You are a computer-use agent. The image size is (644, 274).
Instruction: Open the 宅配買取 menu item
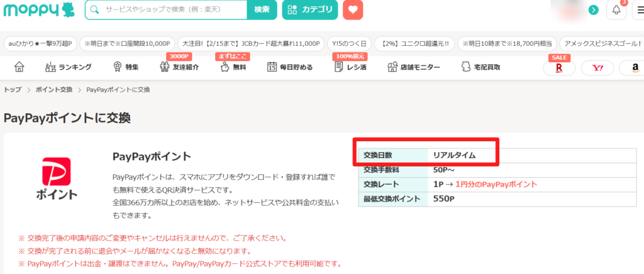(x=481, y=67)
